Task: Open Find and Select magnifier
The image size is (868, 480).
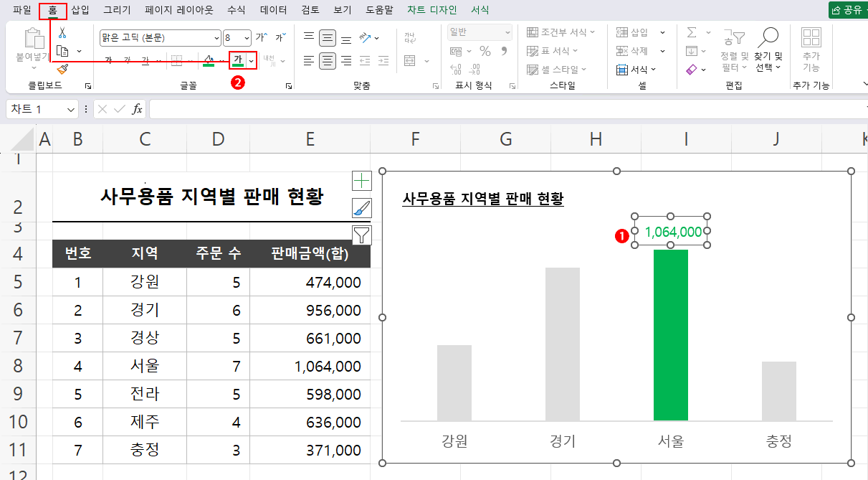Action: (x=769, y=49)
